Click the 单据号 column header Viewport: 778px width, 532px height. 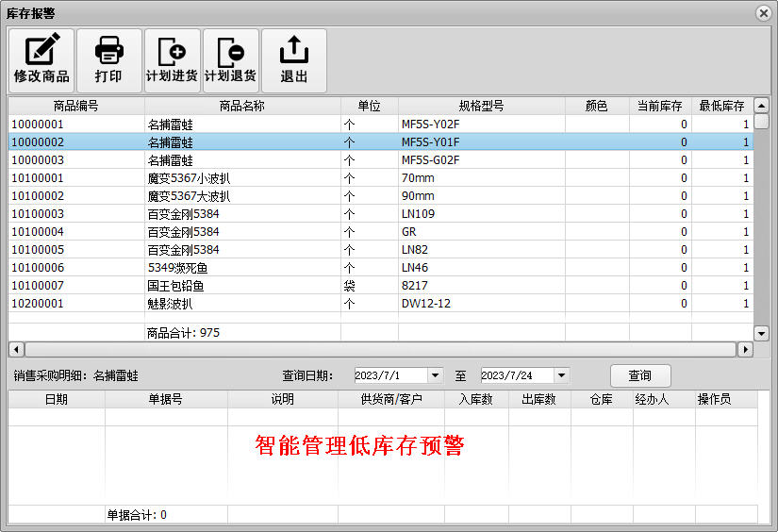coord(166,400)
